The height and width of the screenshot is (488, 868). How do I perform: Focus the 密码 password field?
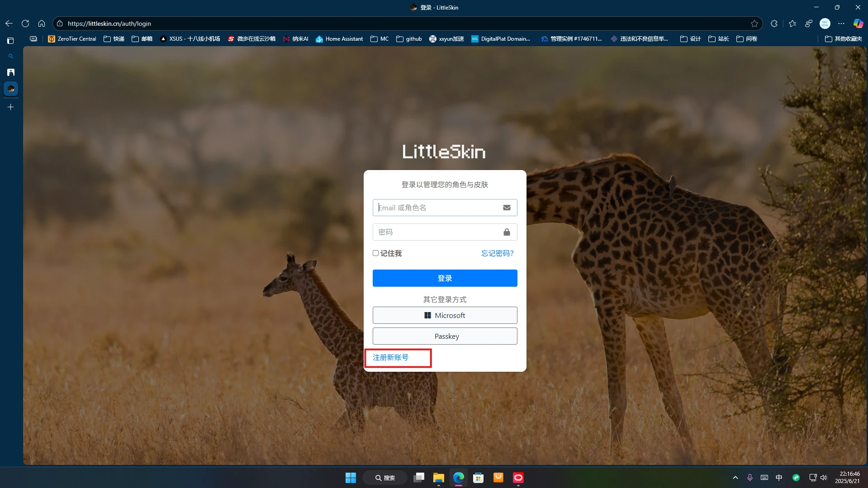coord(445,232)
